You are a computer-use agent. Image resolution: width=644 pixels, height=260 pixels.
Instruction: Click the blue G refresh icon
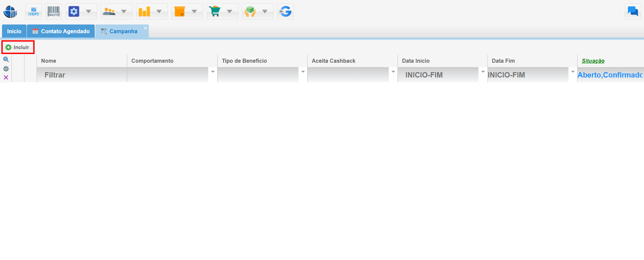(x=285, y=12)
